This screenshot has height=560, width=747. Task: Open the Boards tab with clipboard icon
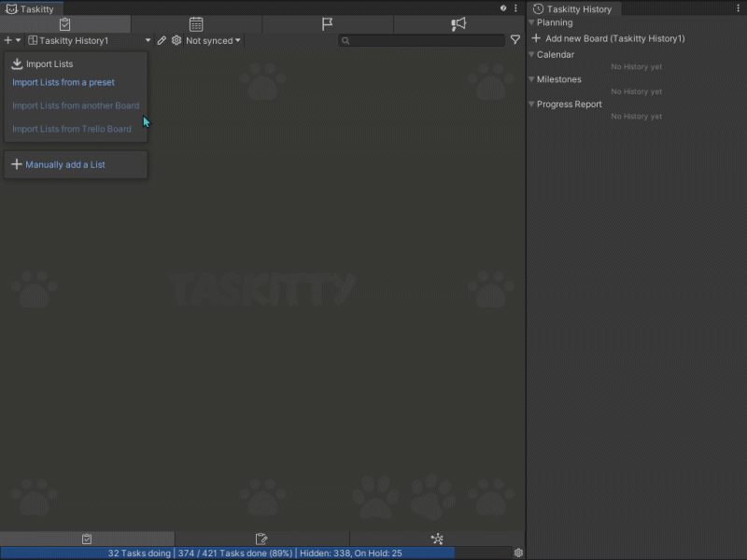tap(65, 24)
